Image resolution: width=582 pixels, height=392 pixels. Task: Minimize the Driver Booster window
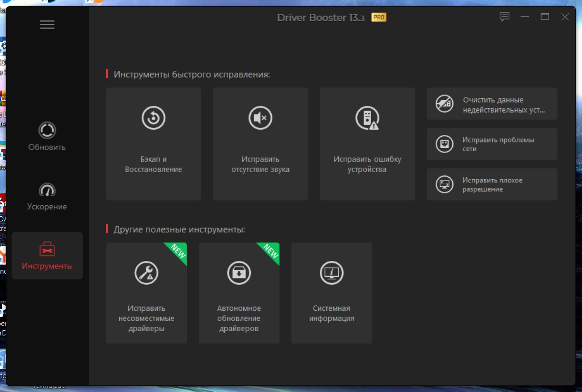click(x=525, y=17)
